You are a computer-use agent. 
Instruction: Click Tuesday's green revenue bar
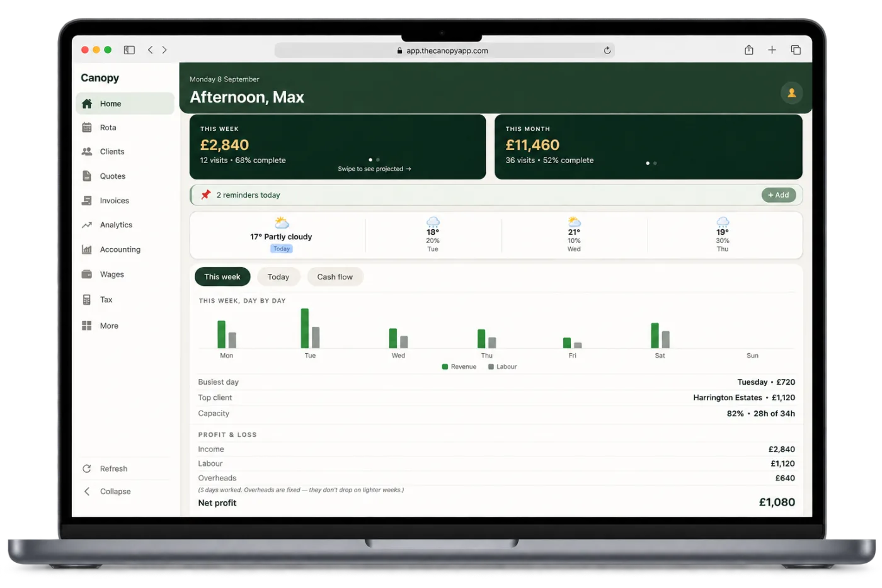pos(305,328)
